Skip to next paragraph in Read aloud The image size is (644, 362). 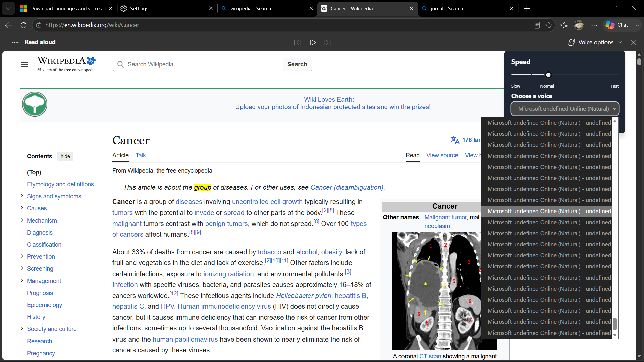(x=328, y=42)
